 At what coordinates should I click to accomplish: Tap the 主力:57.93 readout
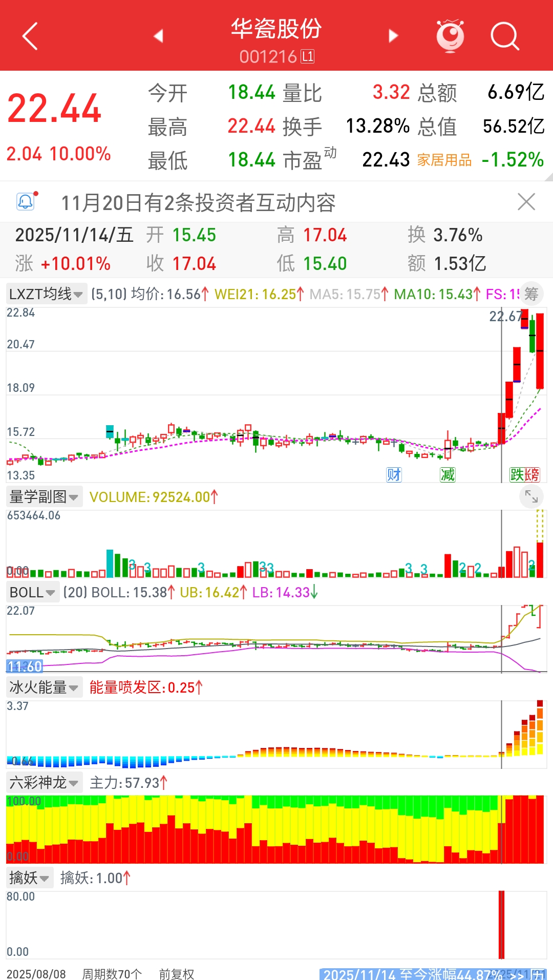pos(129,783)
